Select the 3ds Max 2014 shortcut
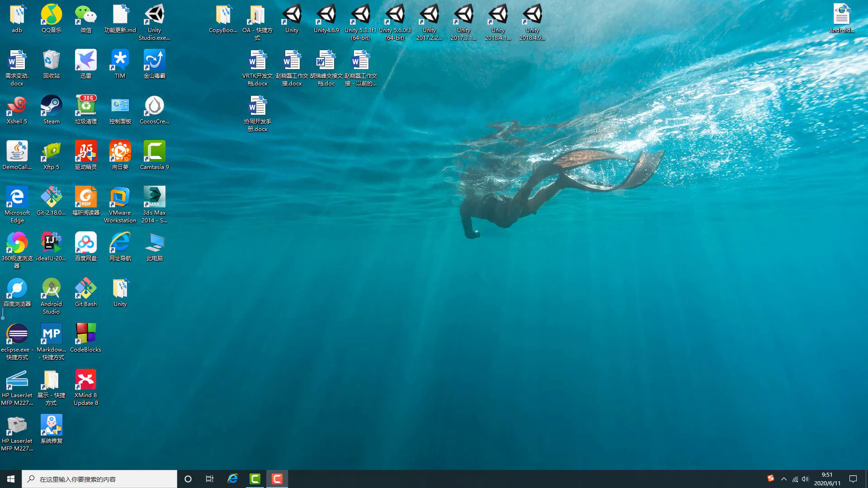This screenshot has height=488, width=868. click(155, 205)
